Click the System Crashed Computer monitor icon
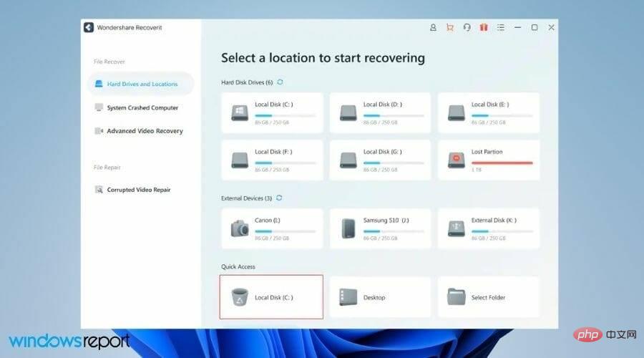 point(99,107)
